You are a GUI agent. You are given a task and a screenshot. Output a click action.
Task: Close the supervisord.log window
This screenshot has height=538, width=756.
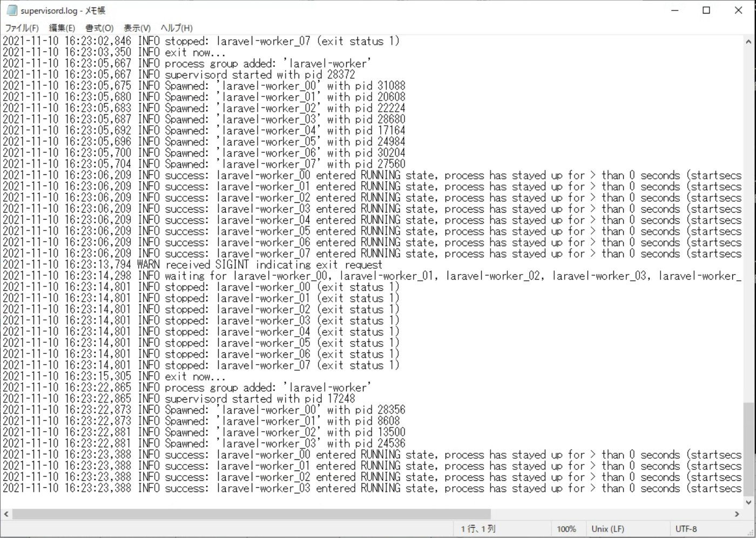tap(738, 10)
